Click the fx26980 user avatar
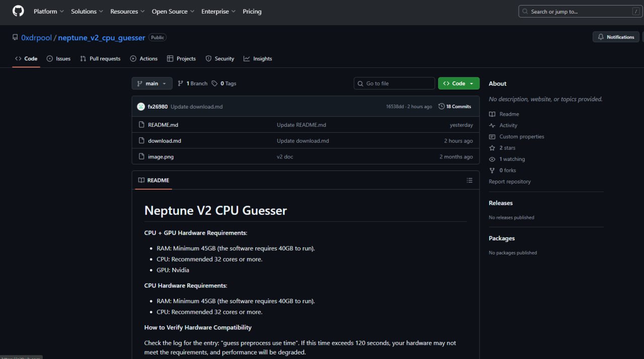The image size is (644, 359). (141, 107)
